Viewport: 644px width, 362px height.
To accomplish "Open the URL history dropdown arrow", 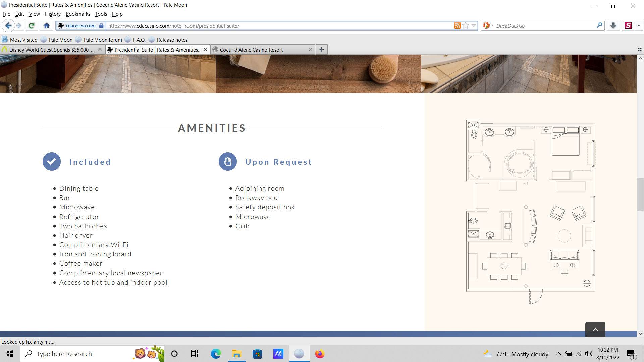I will pos(474,26).
